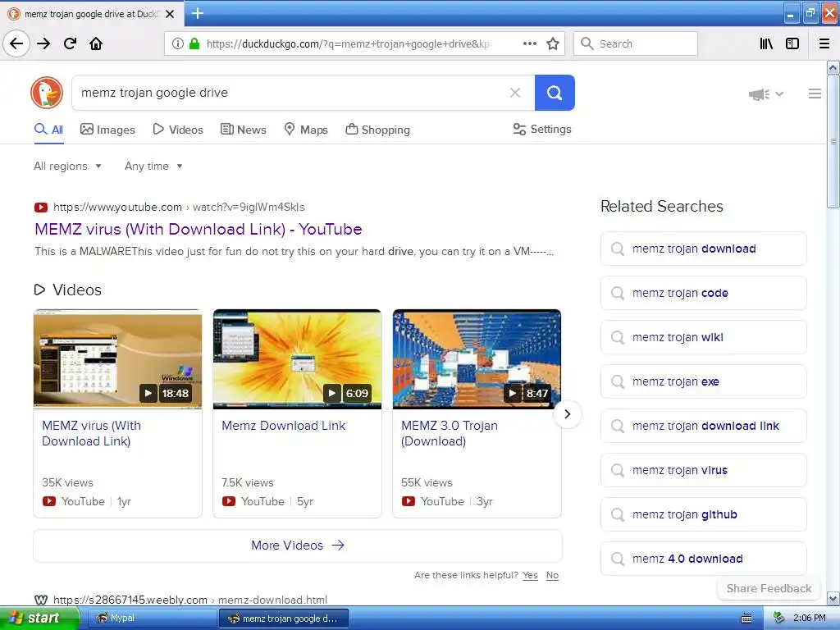
Task: Bookmark this page with star icon
Action: click(x=553, y=43)
